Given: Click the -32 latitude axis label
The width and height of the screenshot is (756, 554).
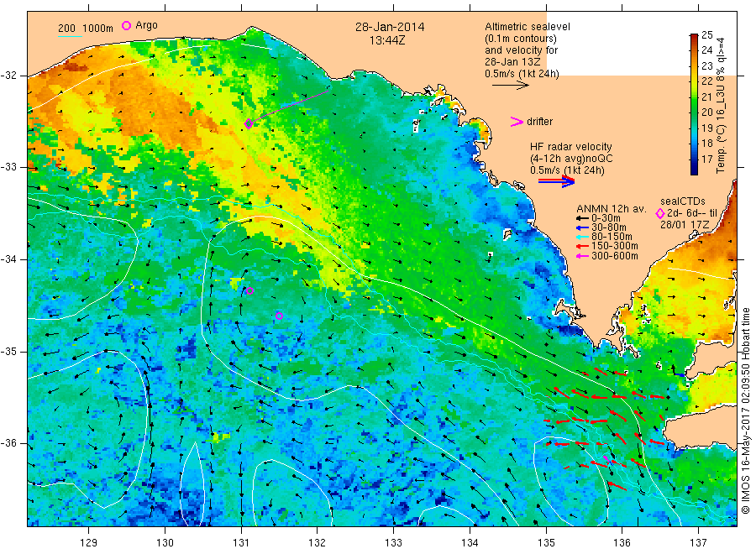Looking at the screenshot, I should click(x=8, y=76).
